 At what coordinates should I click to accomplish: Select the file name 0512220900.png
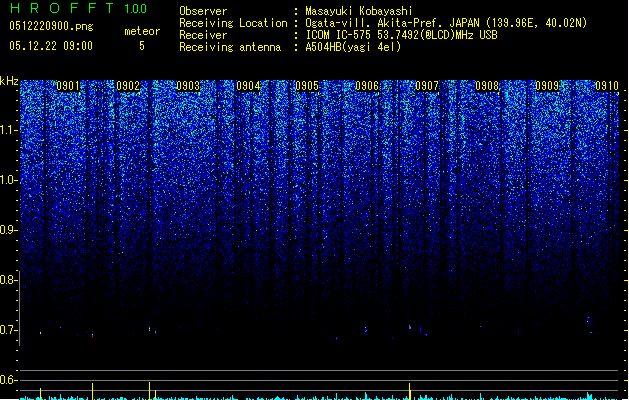pyautogui.click(x=51, y=26)
